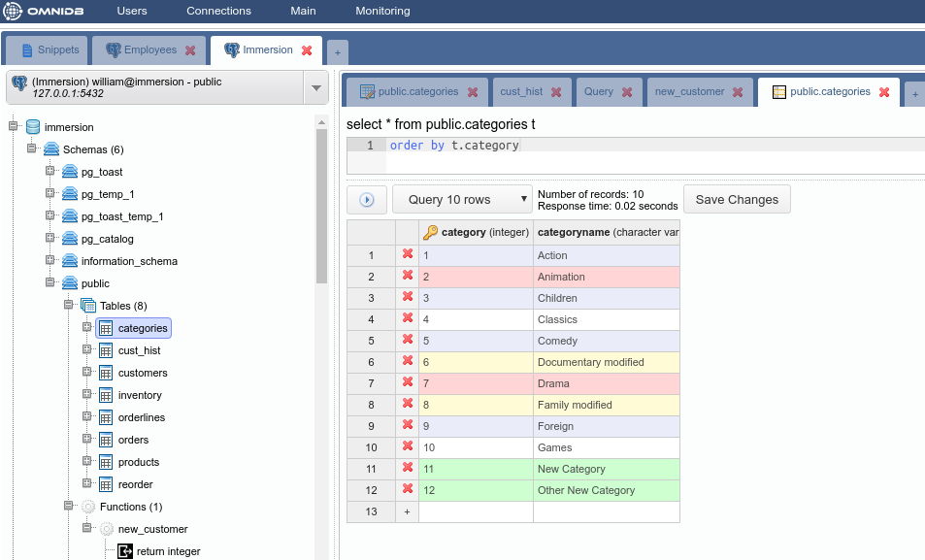
Task: Click the primary key icon on category column
Action: [431, 233]
